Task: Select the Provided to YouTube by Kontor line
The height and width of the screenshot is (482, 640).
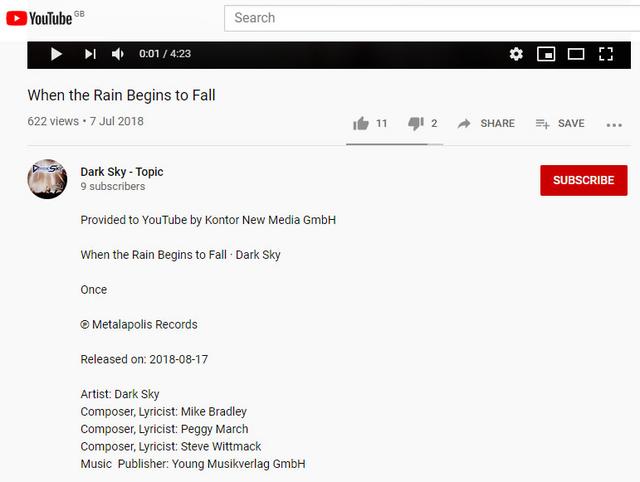Action: (x=208, y=220)
